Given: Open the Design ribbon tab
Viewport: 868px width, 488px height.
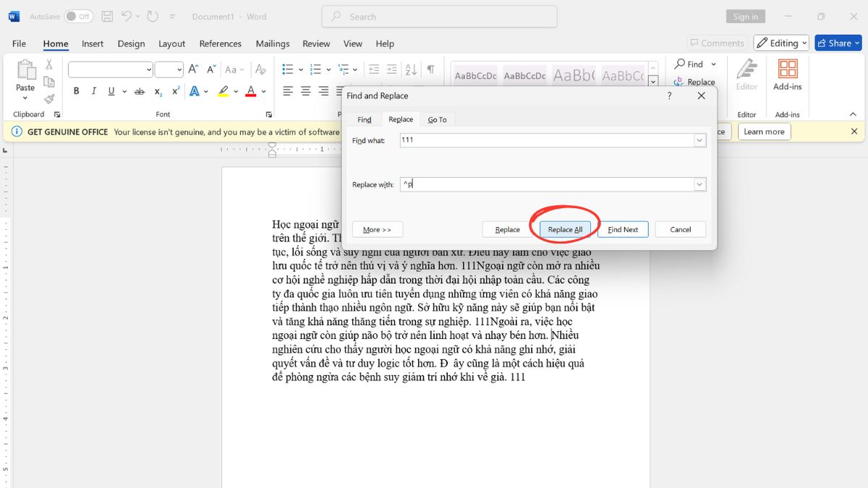Looking at the screenshot, I should (131, 43).
